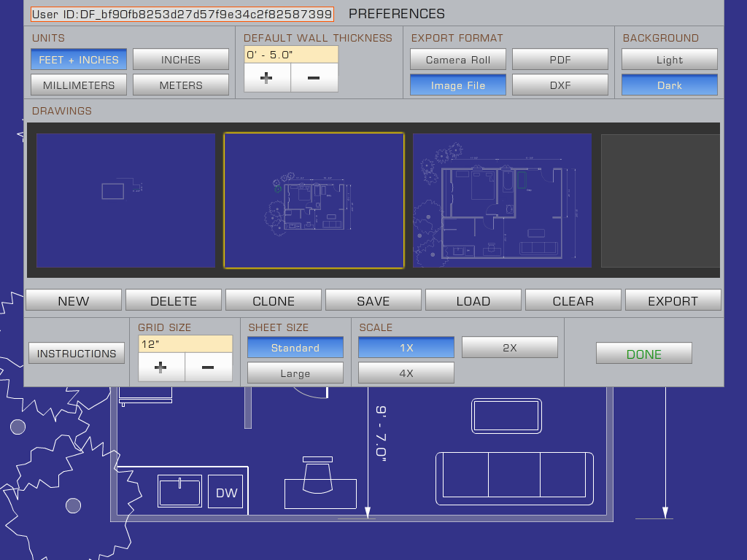Click the 9' - 7.0" dimension label
The image size is (747, 560).
pyautogui.click(x=382, y=433)
